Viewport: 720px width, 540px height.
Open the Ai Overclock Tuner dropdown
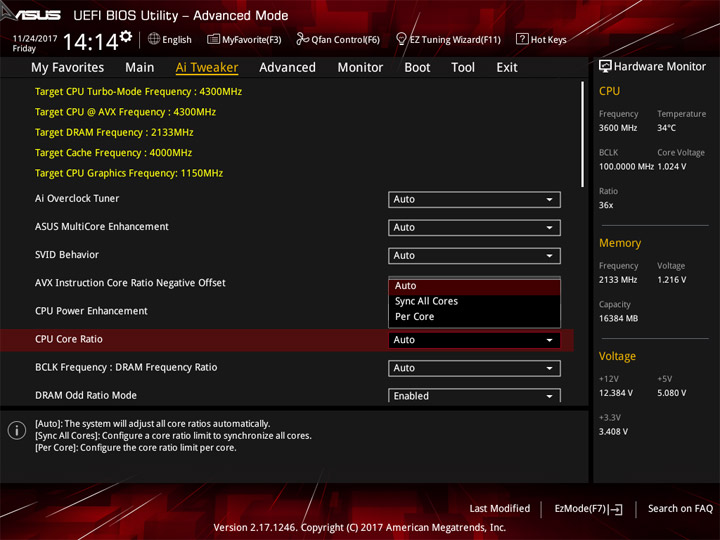[474, 199]
